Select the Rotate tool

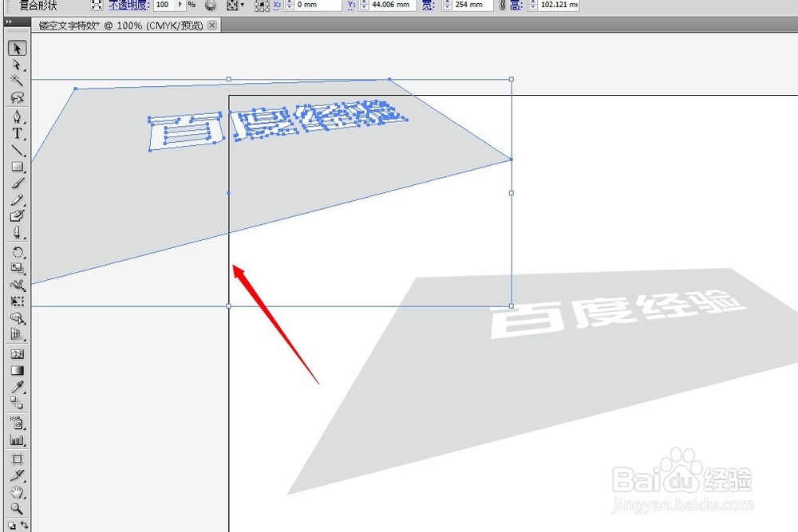click(x=18, y=252)
